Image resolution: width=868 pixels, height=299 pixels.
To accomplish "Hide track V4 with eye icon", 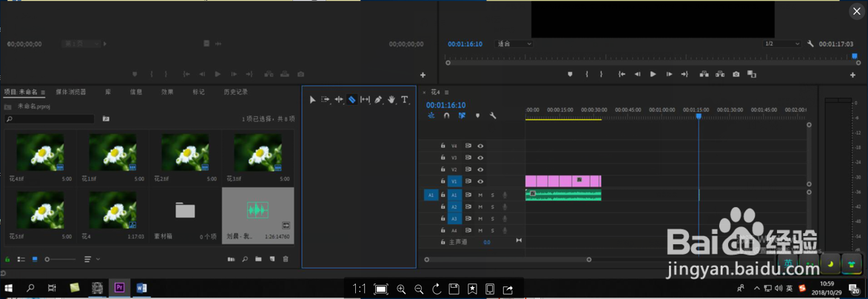I will point(480,147).
